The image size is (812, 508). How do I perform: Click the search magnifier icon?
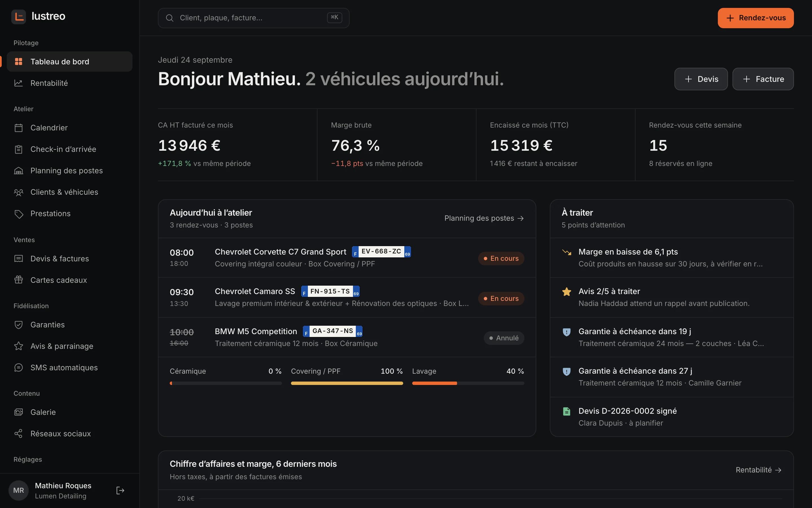(x=170, y=18)
